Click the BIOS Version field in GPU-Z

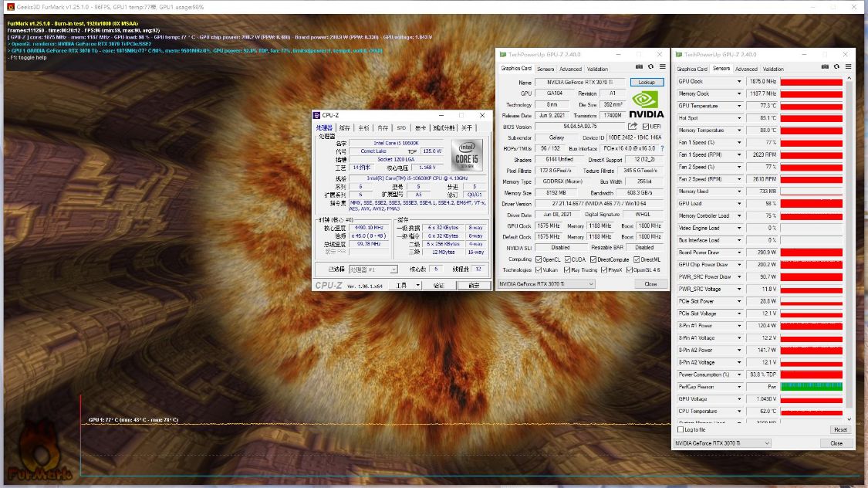580,127
